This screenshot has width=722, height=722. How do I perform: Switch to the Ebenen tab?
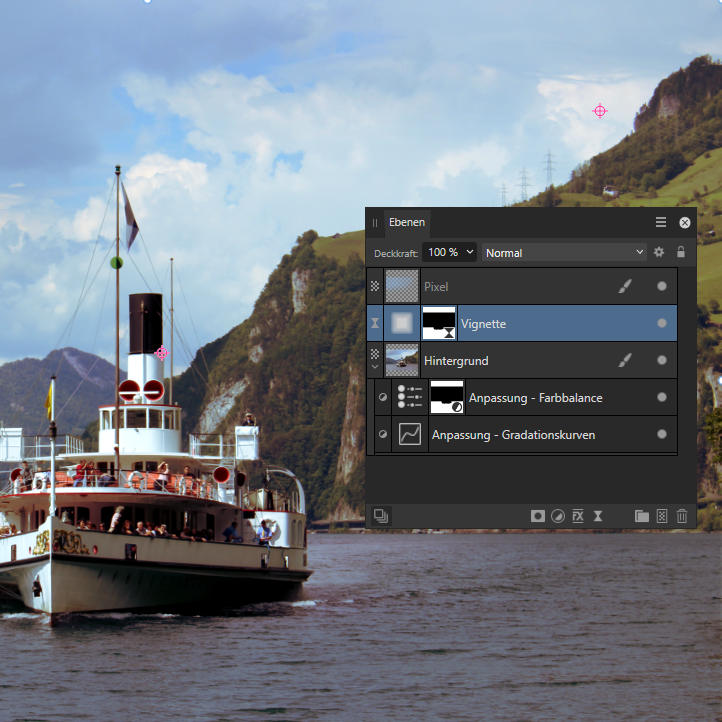(407, 222)
